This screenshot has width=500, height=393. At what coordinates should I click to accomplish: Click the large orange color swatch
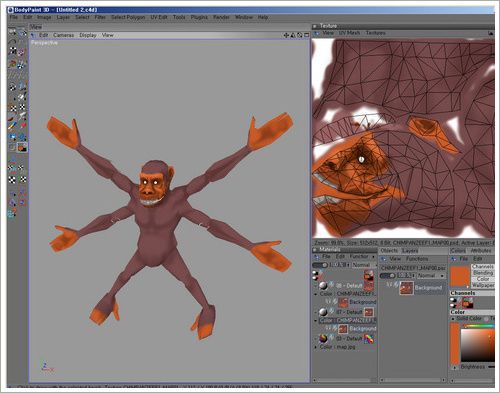(460, 276)
